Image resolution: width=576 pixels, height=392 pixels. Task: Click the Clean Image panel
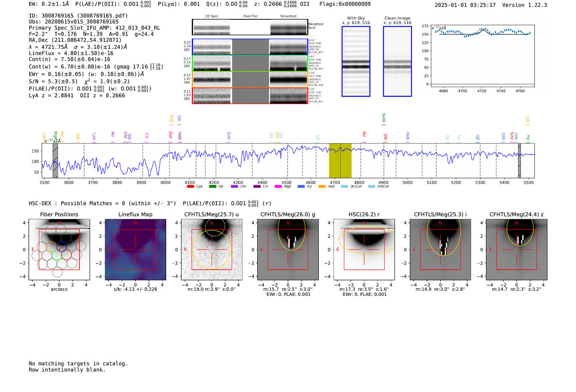397,61
